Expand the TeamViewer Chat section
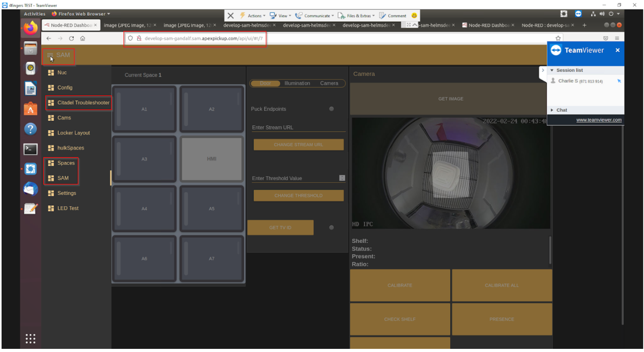The width and height of the screenshot is (644, 352). 561,110
